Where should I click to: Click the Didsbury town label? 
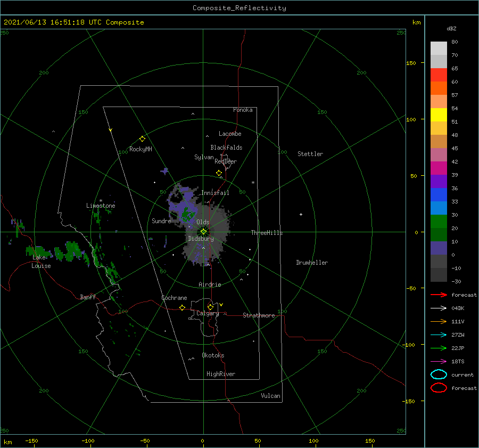pos(201,239)
